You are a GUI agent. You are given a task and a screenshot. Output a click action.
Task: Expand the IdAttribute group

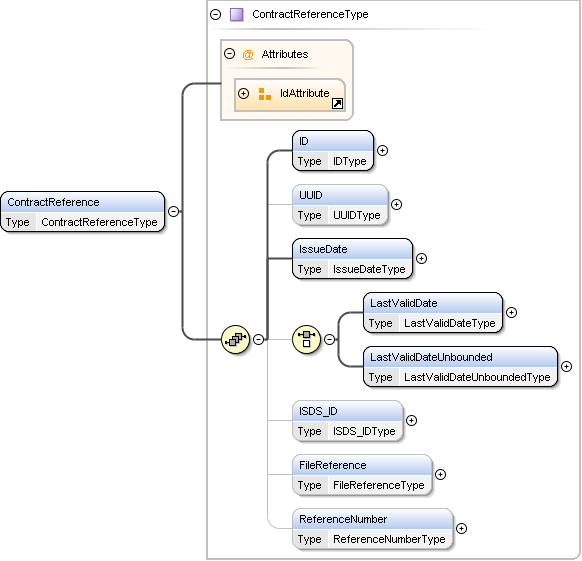click(x=243, y=93)
